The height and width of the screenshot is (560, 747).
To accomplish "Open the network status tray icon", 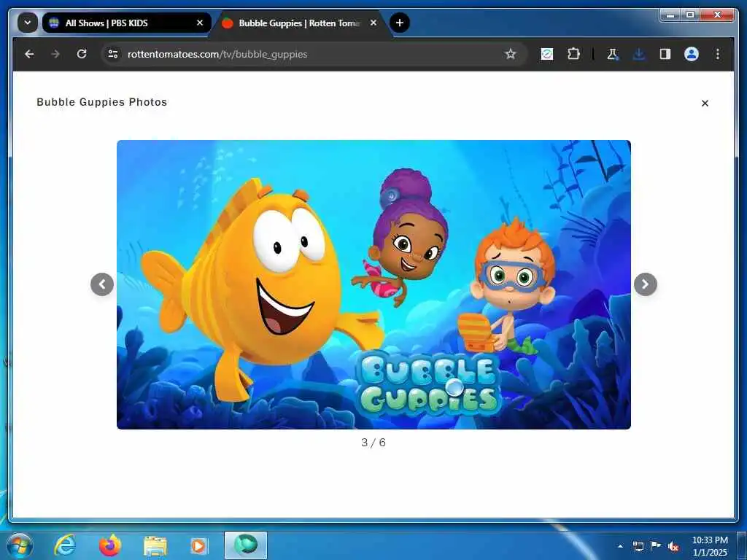I will pyautogui.click(x=638, y=546).
